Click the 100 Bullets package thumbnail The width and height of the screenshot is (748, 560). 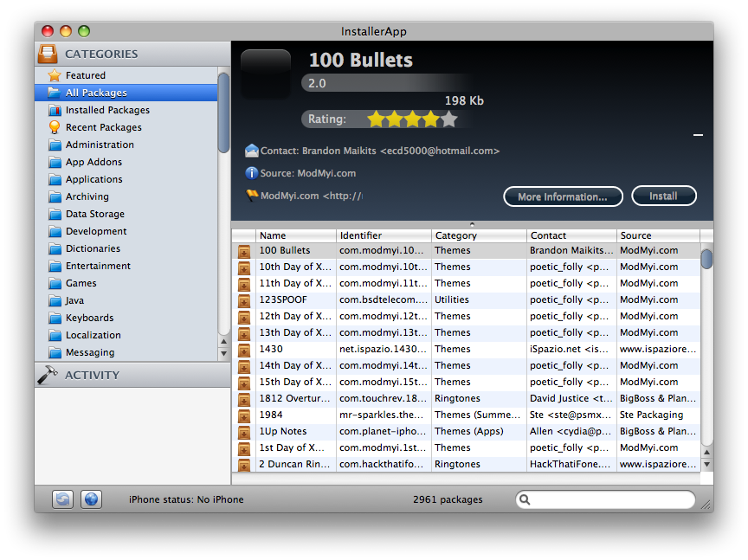pos(266,74)
